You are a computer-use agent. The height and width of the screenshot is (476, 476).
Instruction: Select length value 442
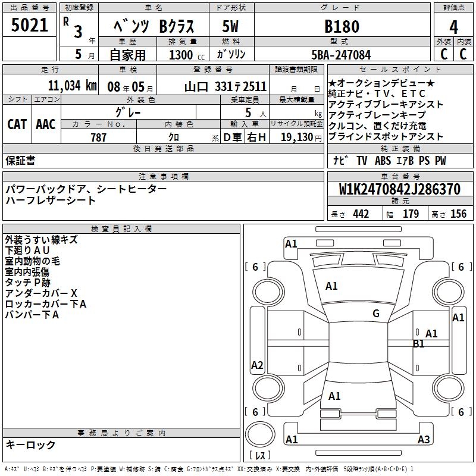pos(361,214)
